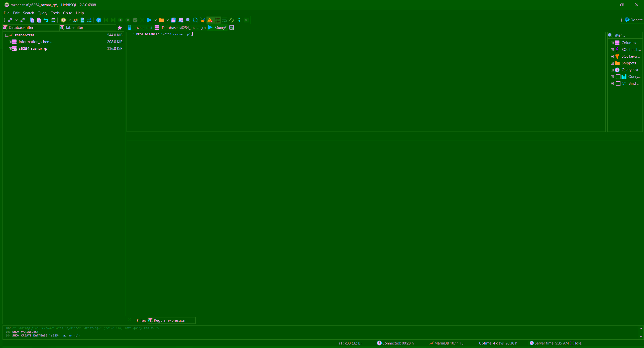
Task: Click the Regular expression filter field
Action: pos(172,320)
